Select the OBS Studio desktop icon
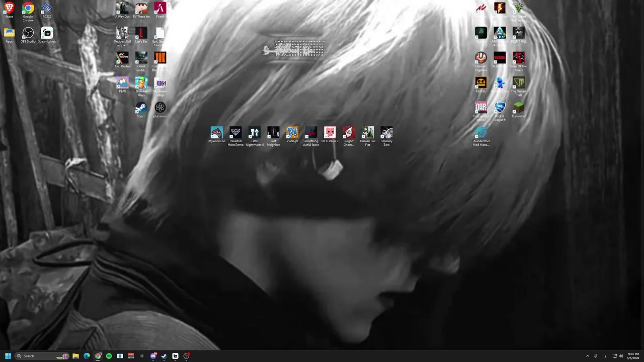Screen dimensions: 644x362 [x=28, y=35]
